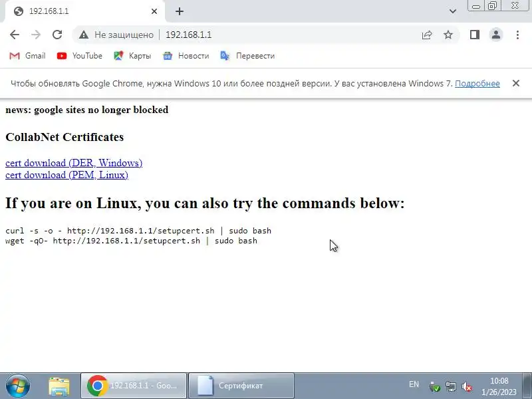This screenshot has height=399, width=532.
Task: Click the Show desktop button
Action: (527, 386)
